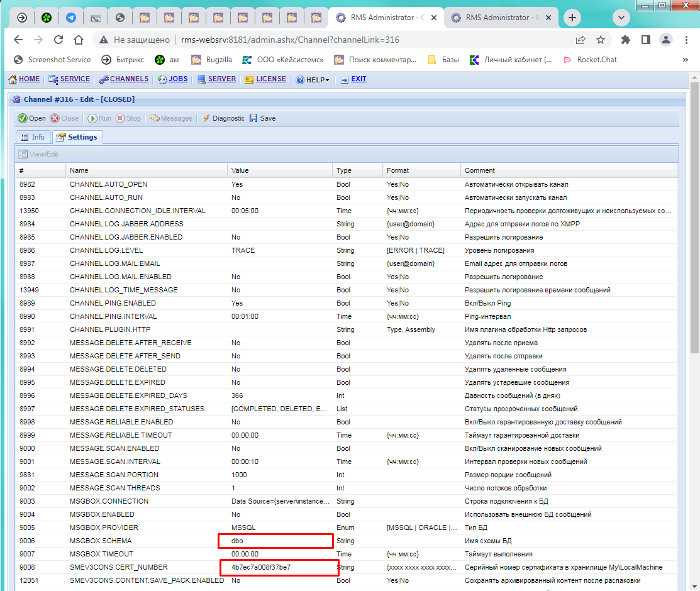Open the Личный кабинет bookmark
Screen dimensions: 700x591
coord(511,60)
